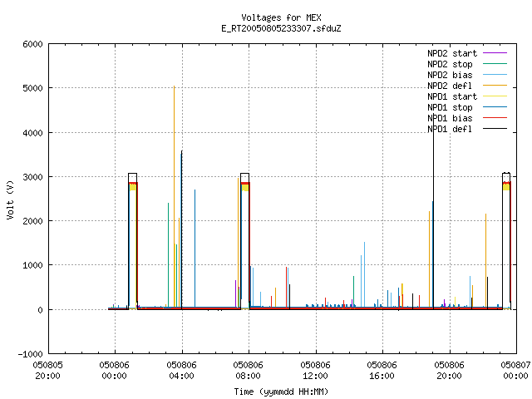Click the 'NPD1 stop' legend label
Screen dimensions: 532x399
pos(450,107)
